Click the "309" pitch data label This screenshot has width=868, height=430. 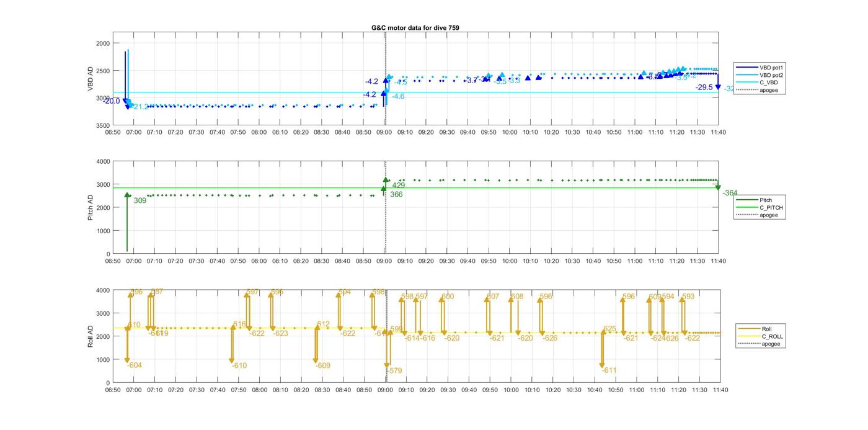click(x=140, y=200)
